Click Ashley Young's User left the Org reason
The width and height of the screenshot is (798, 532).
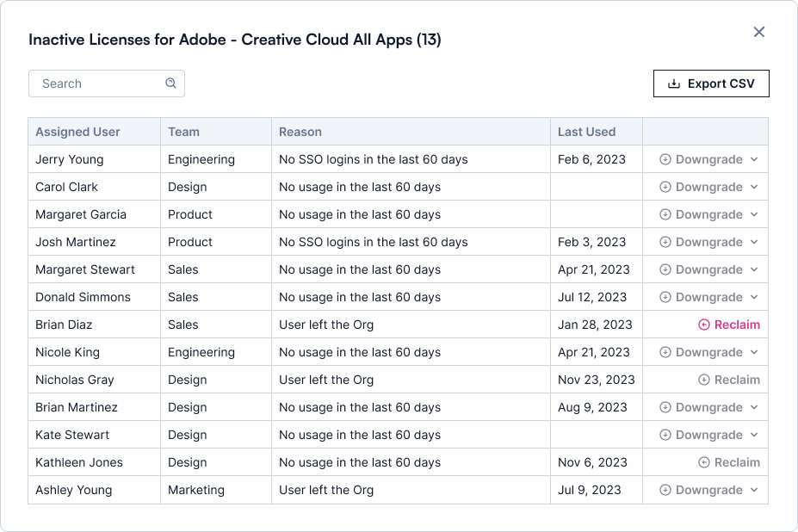click(x=326, y=490)
